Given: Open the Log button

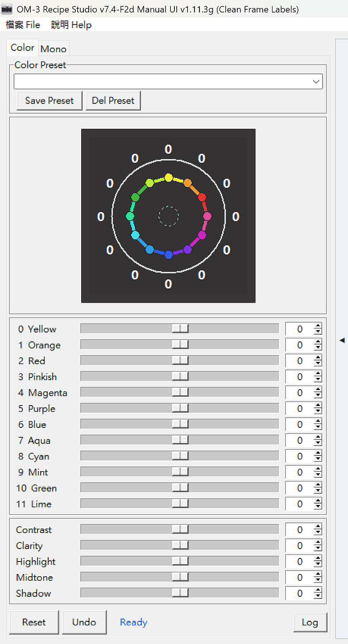Looking at the screenshot, I should point(310,623).
